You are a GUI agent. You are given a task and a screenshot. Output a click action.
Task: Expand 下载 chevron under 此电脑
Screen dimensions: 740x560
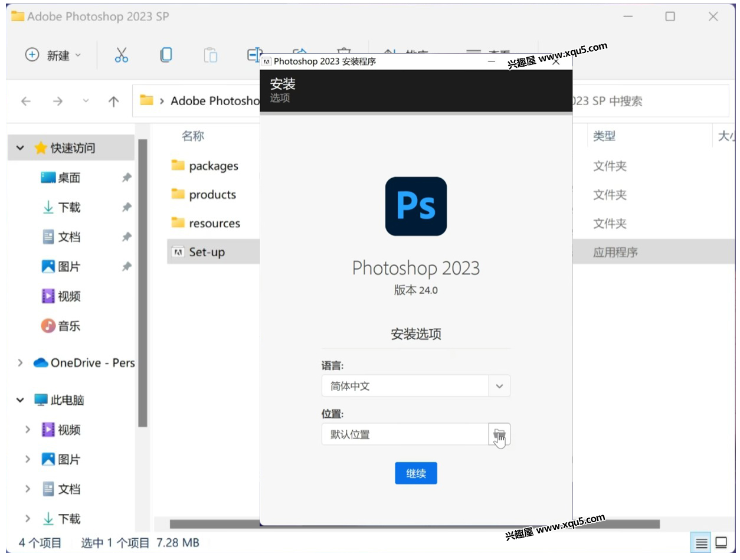pos(28,519)
